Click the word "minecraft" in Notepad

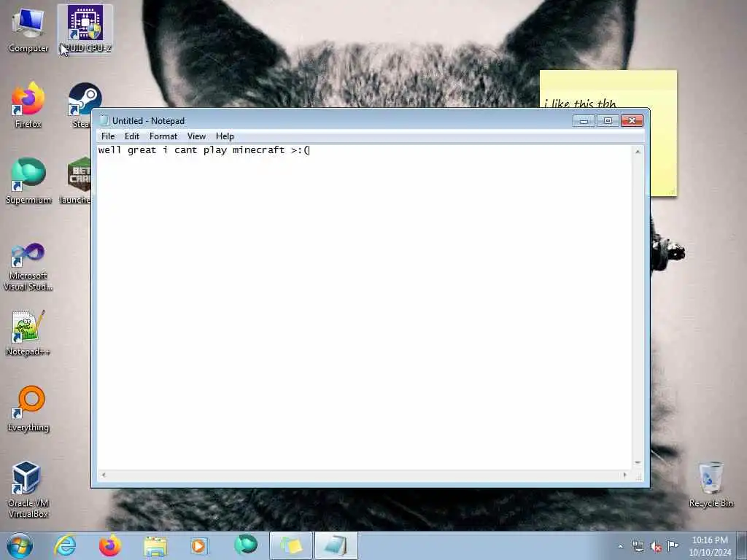[x=259, y=150]
